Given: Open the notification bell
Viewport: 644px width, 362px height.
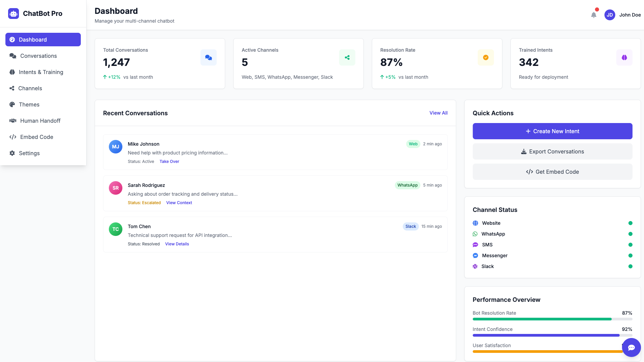Looking at the screenshot, I should coord(594,15).
